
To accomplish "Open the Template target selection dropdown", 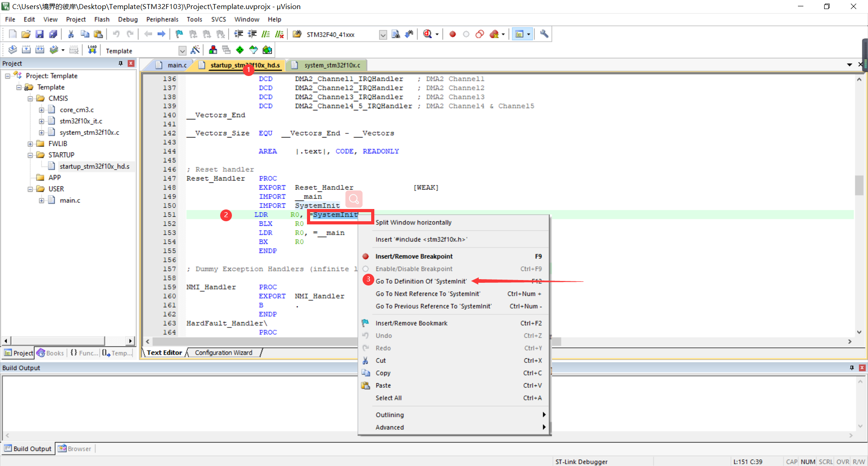I will tap(182, 51).
